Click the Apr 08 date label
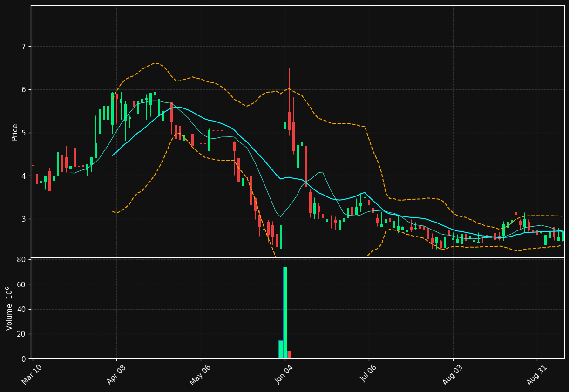 point(116,375)
